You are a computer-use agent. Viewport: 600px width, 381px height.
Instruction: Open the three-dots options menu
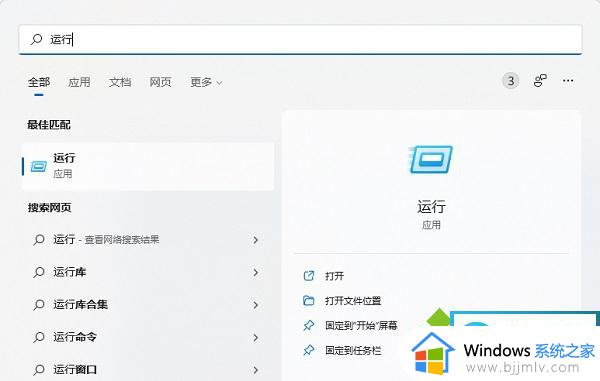[568, 81]
